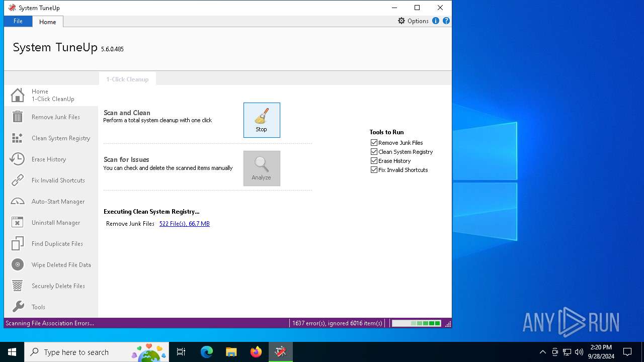Stop the scan with the broom button
The height and width of the screenshot is (362, 644).
tap(262, 120)
